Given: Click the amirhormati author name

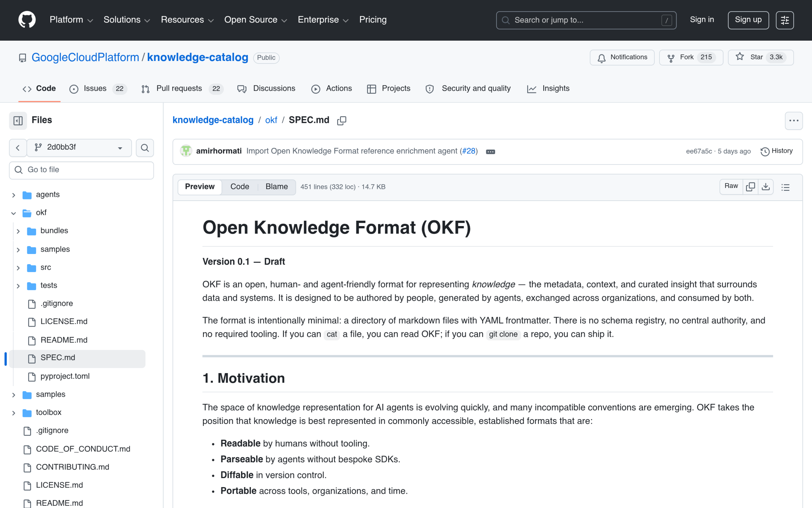Looking at the screenshot, I should point(219,151).
